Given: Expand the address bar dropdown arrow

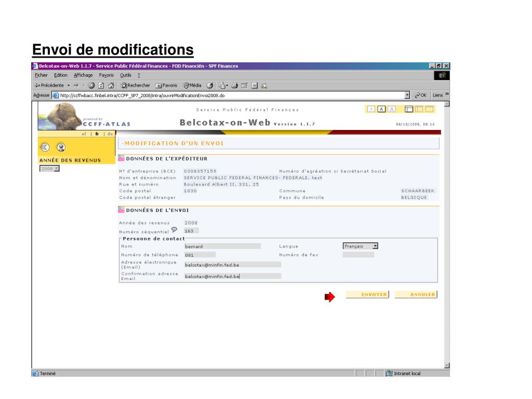Looking at the screenshot, I should tap(407, 96).
